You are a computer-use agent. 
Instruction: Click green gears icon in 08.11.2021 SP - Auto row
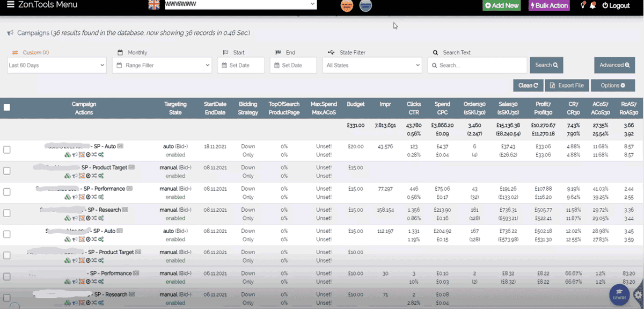pos(101,239)
